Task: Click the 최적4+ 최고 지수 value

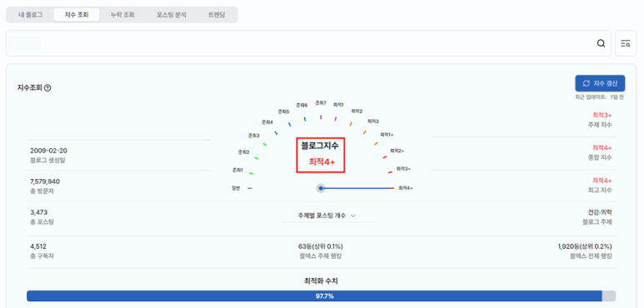Action: coord(602,181)
